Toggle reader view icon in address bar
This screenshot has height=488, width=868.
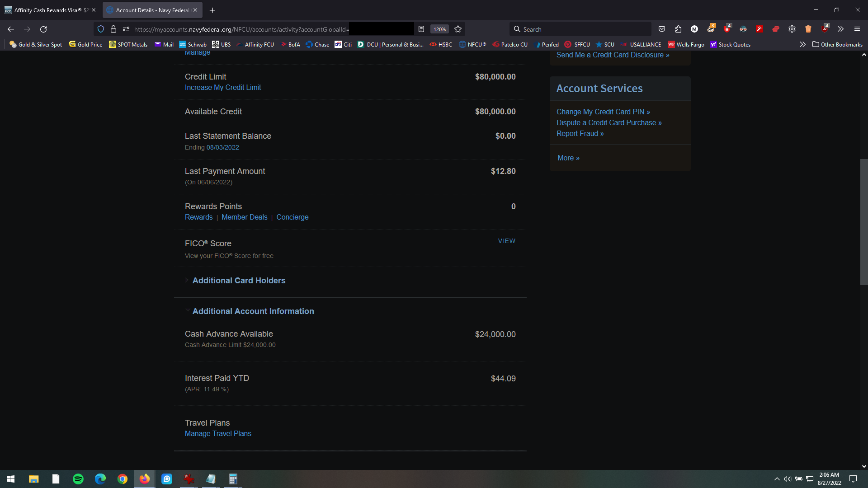pyautogui.click(x=421, y=29)
